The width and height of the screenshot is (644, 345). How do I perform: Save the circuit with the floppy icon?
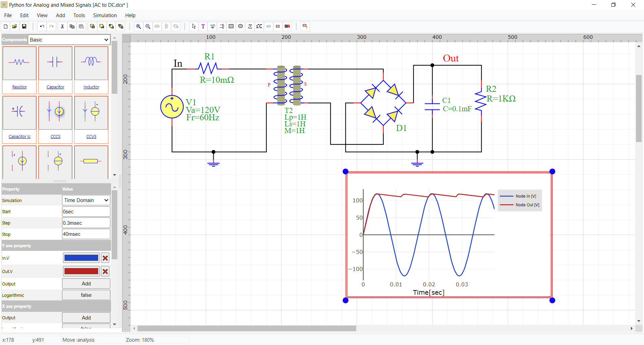(24, 26)
